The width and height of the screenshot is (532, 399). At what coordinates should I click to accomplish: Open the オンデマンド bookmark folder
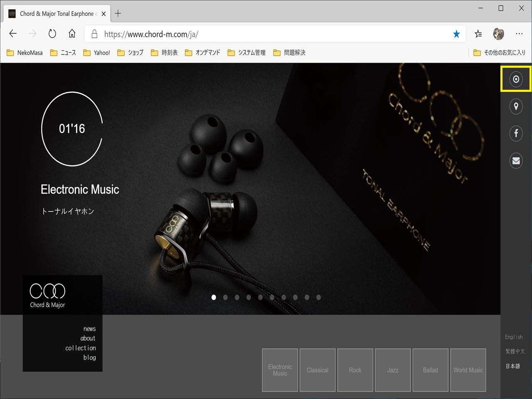202,53
